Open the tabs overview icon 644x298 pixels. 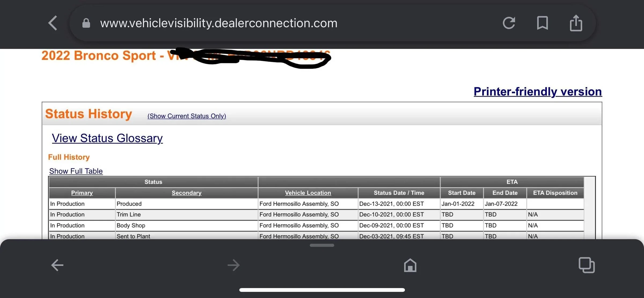click(x=587, y=265)
